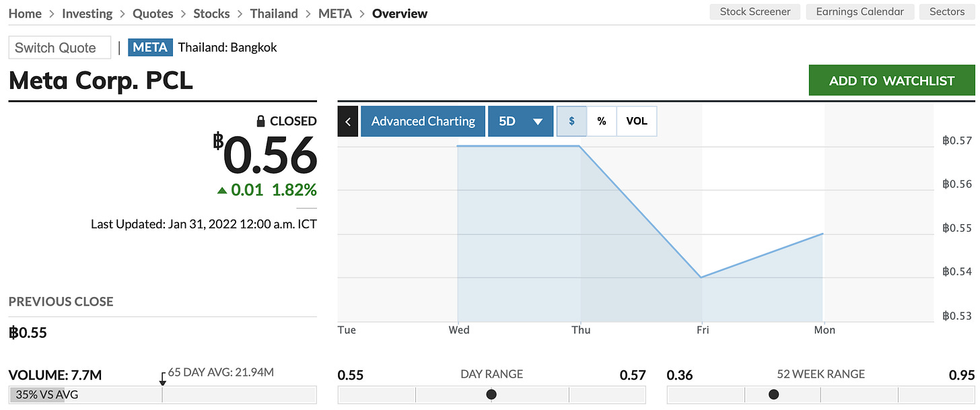Click the Previous Close ฿0.55 value
980x410 pixels.
click(28, 333)
